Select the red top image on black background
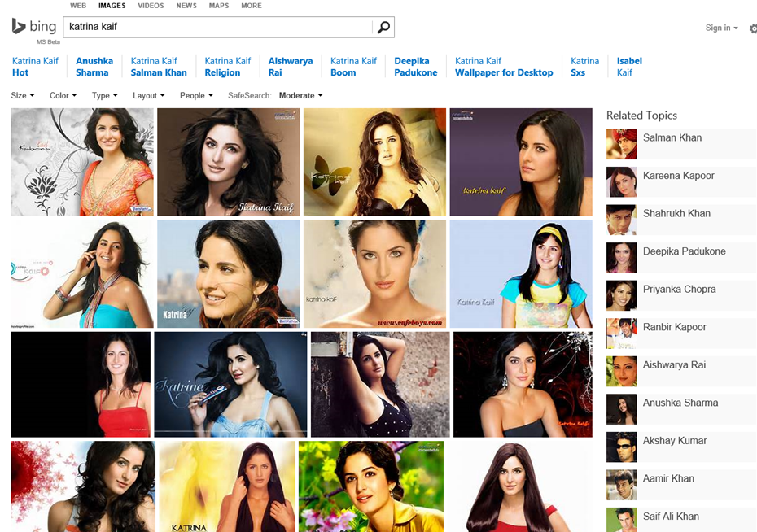 point(81,385)
